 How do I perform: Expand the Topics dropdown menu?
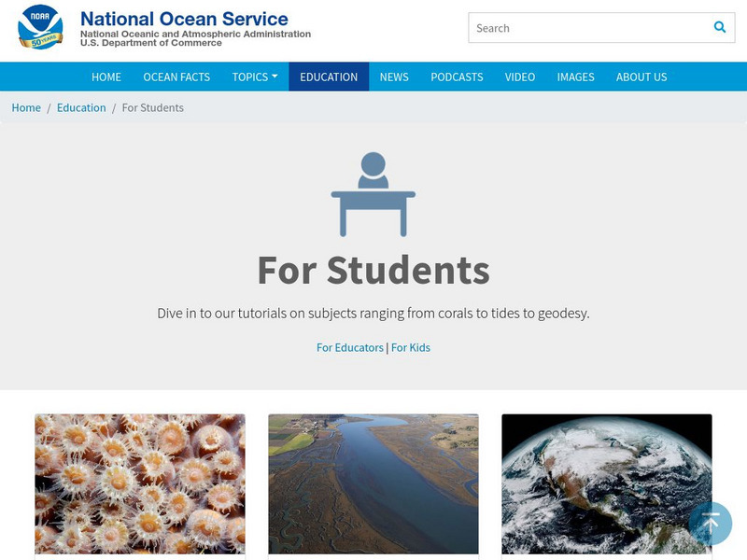point(255,77)
